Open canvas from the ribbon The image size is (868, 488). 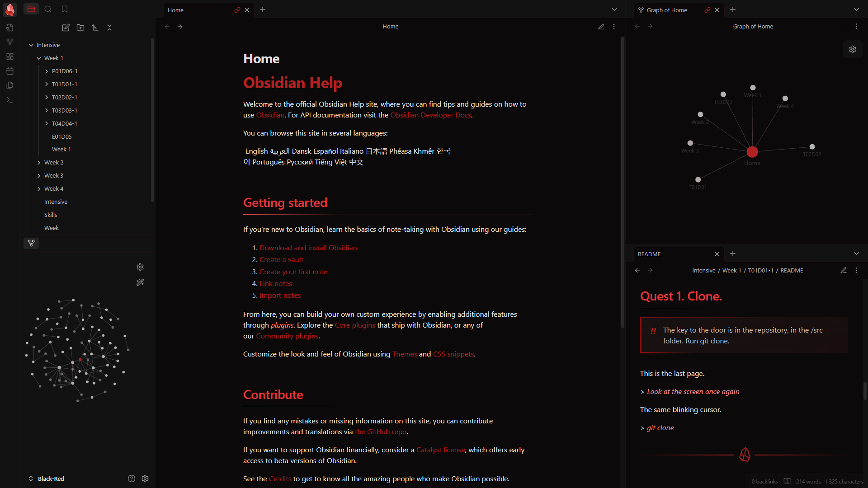pyautogui.click(x=10, y=56)
